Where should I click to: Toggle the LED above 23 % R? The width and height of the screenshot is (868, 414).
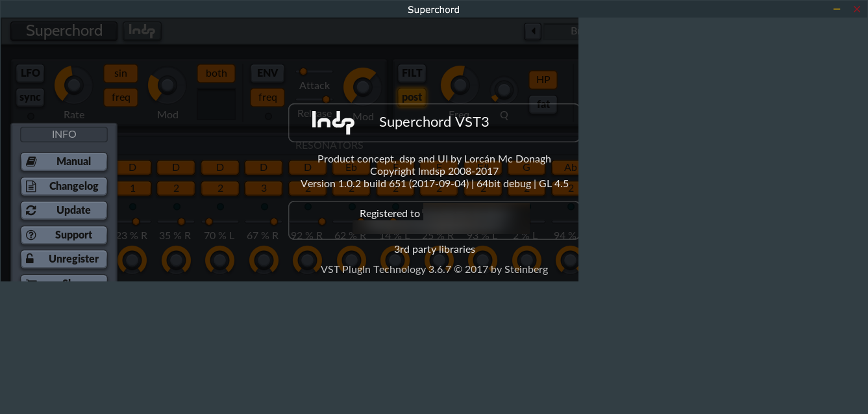(x=132, y=207)
